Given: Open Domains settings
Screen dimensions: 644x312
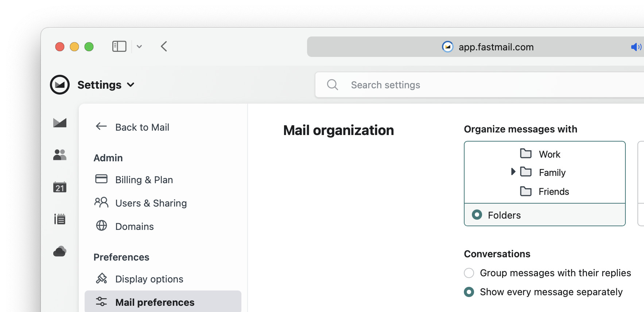Looking at the screenshot, I should (135, 226).
